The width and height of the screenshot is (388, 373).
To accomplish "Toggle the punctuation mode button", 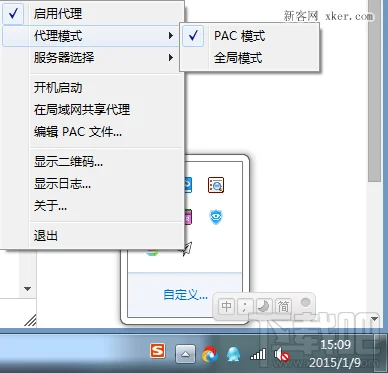I will (245, 306).
